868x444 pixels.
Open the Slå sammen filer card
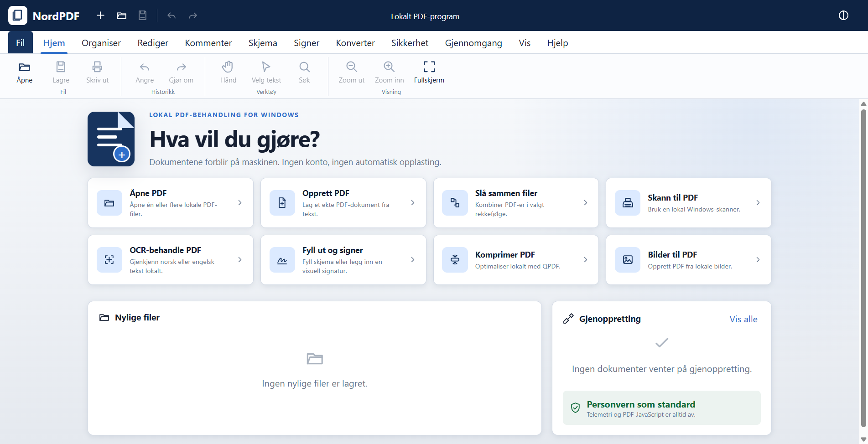point(516,203)
